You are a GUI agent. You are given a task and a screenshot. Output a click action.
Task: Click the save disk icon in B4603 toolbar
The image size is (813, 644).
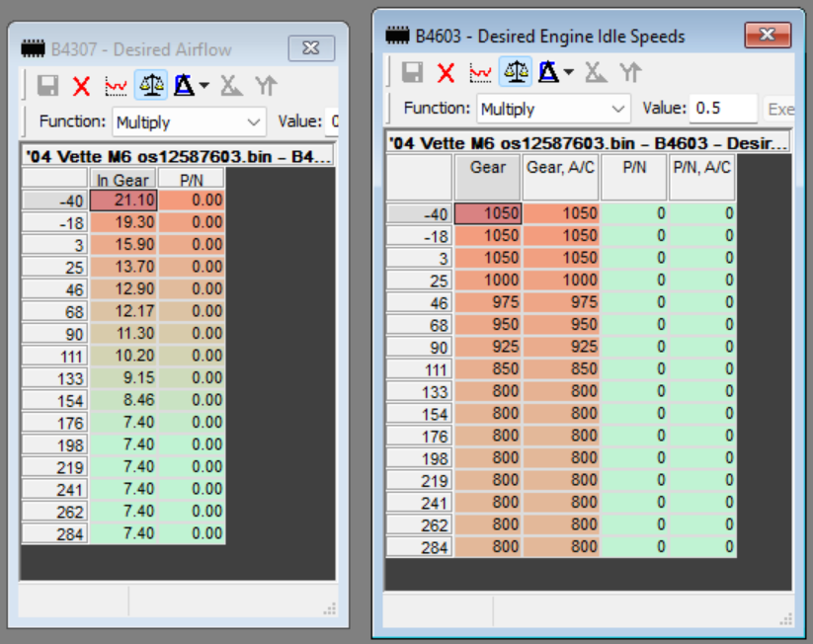tap(412, 72)
